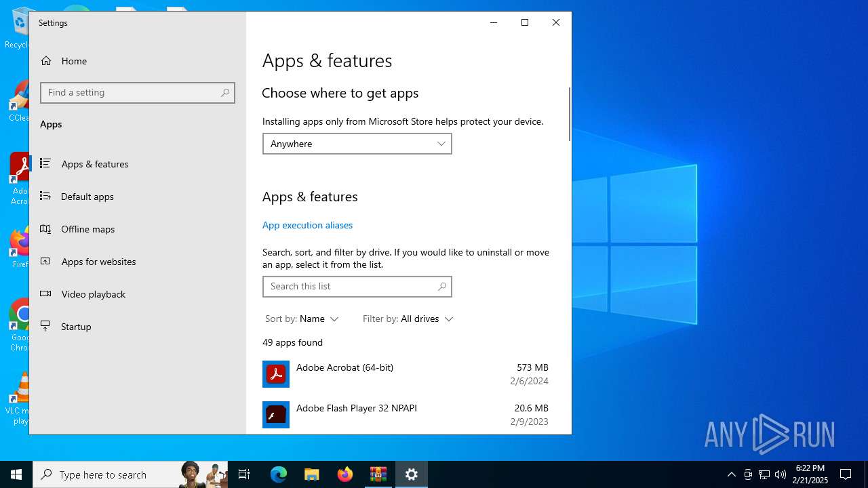Launch Microsoft Edge from taskbar

(279, 474)
